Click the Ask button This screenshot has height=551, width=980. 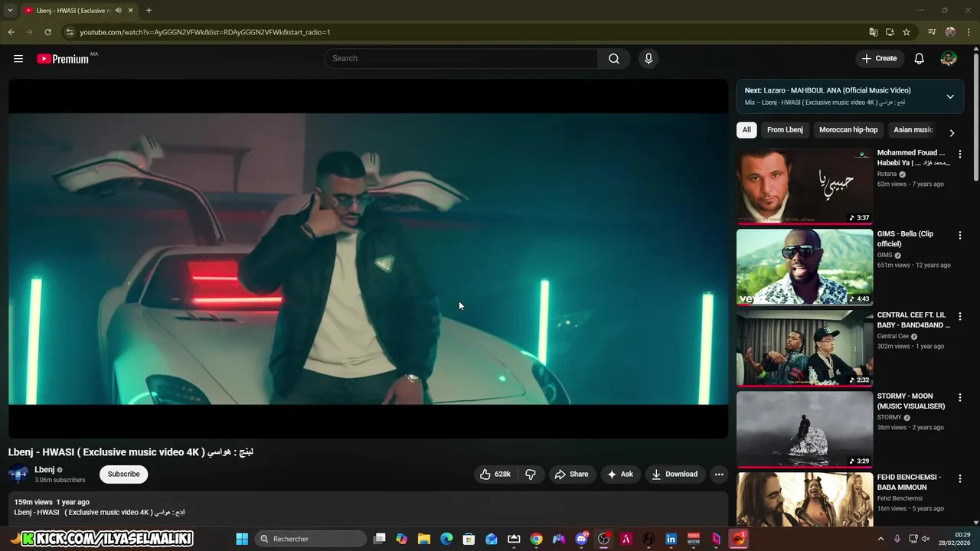(x=620, y=474)
